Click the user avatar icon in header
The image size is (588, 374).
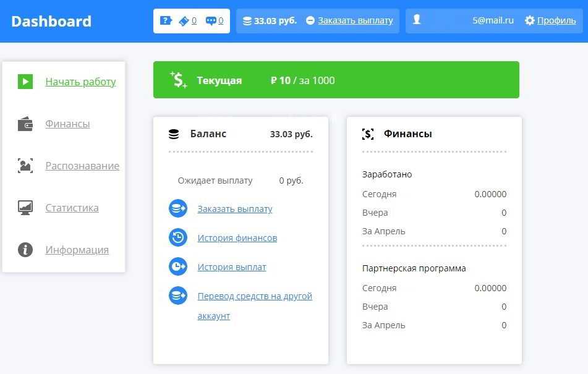pyautogui.click(x=417, y=20)
